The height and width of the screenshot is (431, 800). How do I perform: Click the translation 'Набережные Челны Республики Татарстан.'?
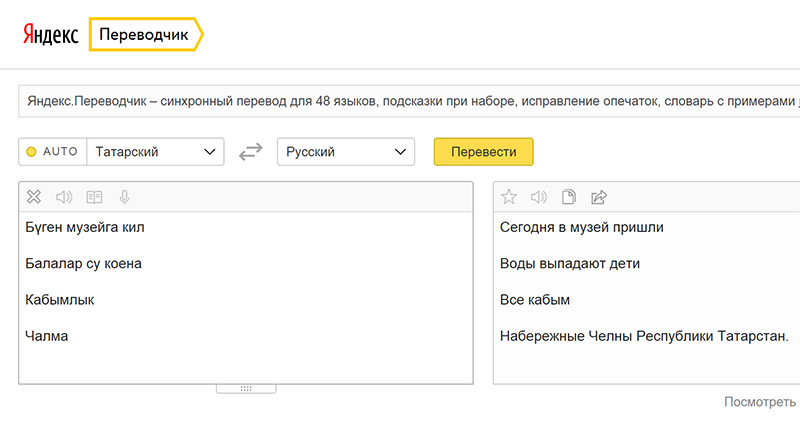(644, 336)
